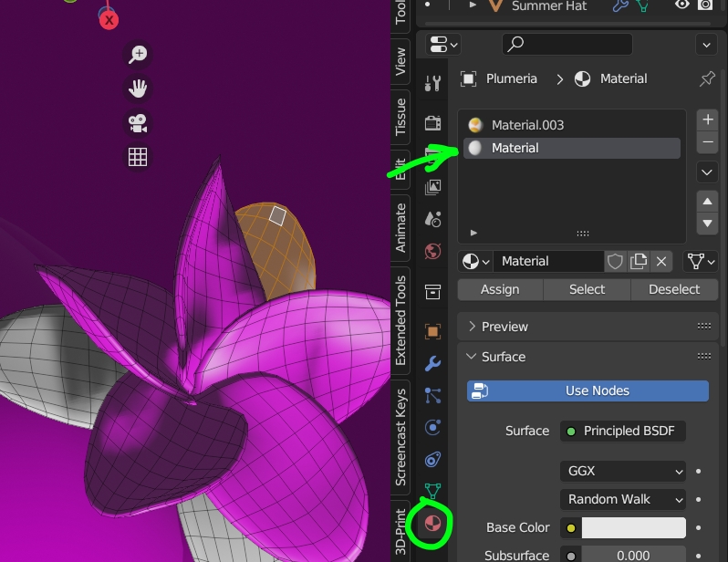Click the pin icon next to Material breadcrumb
The height and width of the screenshot is (562, 728).
click(x=707, y=79)
